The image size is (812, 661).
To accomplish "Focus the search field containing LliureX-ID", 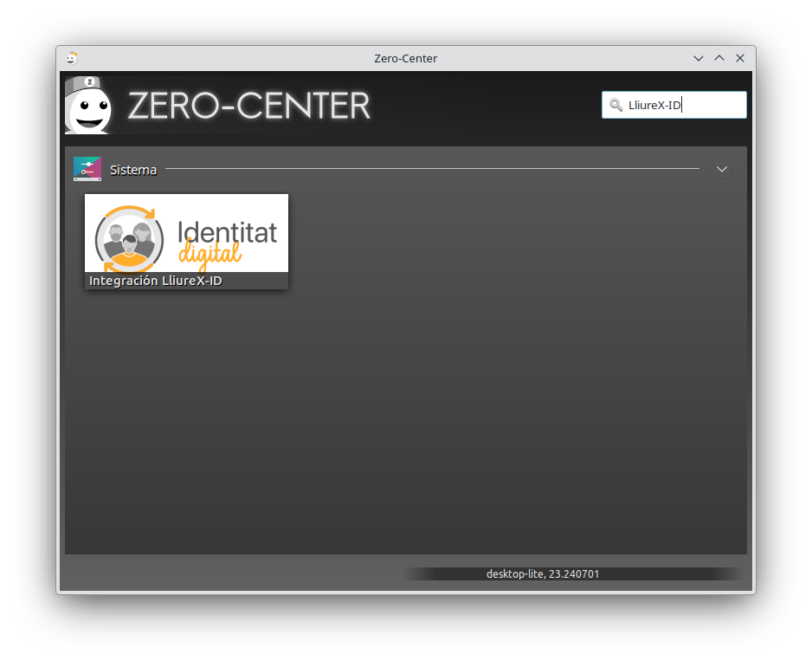I will (684, 105).
